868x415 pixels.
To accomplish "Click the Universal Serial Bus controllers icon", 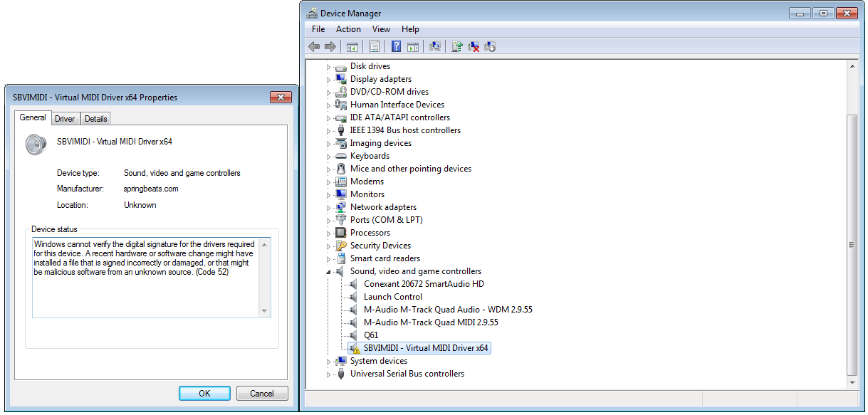I will [x=340, y=374].
